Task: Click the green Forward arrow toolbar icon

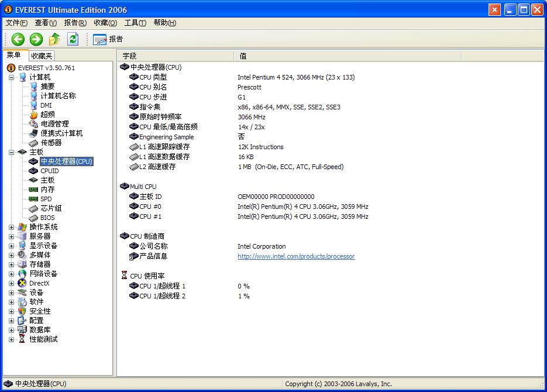Action: [36, 39]
